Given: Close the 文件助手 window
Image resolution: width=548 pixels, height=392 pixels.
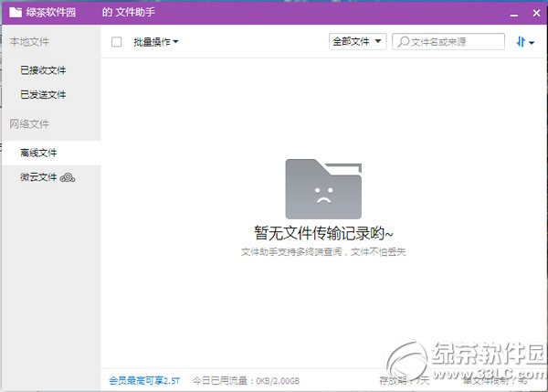Looking at the screenshot, I should tap(536, 13).
